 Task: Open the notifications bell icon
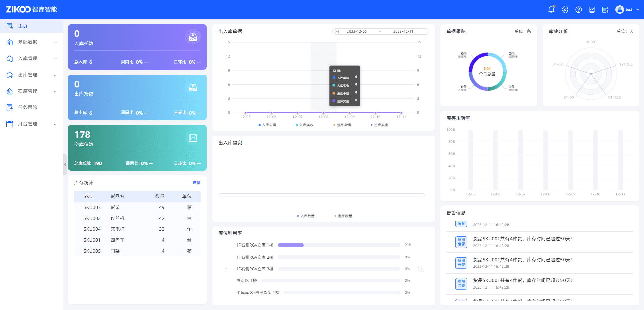[x=551, y=9]
